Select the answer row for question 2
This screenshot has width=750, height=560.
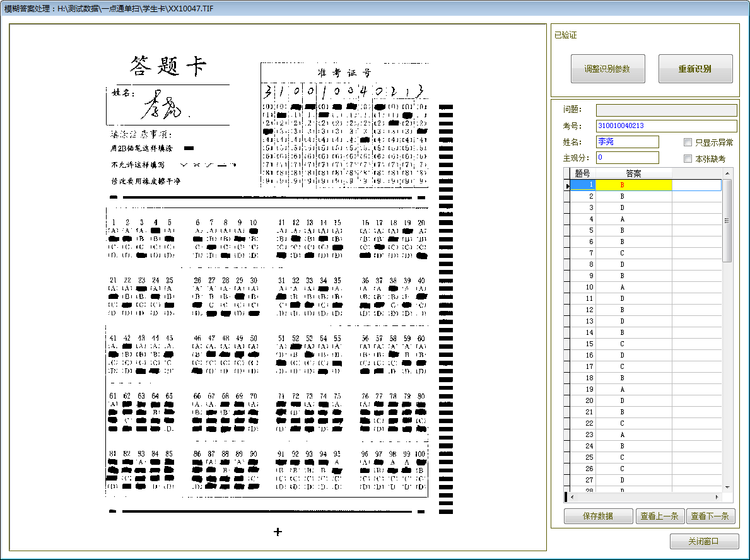pos(635,196)
